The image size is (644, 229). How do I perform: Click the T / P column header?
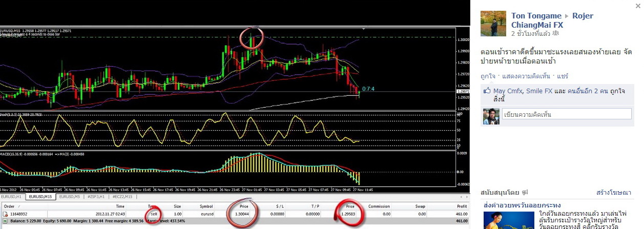click(x=315, y=206)
